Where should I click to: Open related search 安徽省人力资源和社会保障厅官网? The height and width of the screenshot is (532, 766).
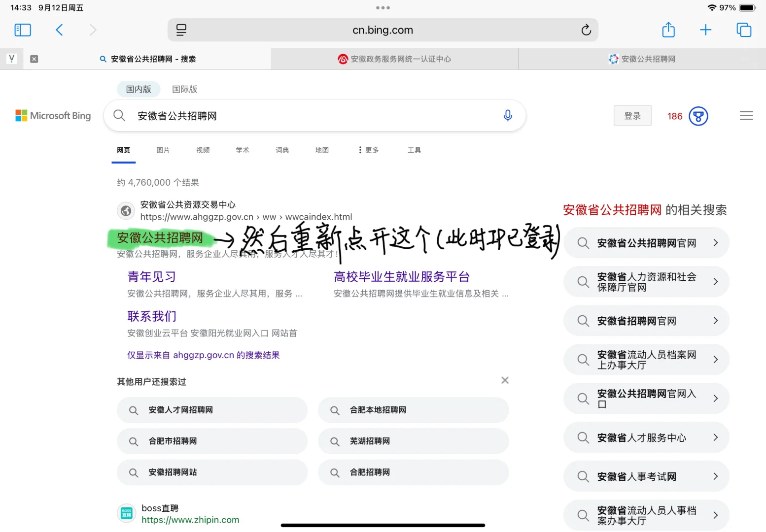[646, 282]
